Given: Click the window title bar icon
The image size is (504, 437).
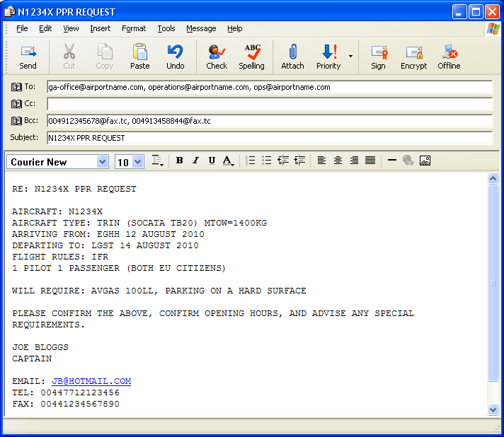Looking at the screenshot, I should click(10, 12).
